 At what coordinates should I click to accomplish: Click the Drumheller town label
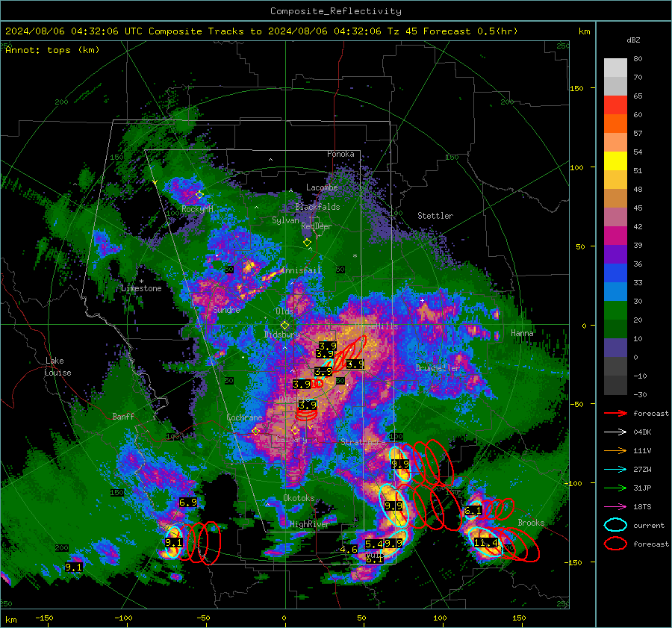pos(438,368)
